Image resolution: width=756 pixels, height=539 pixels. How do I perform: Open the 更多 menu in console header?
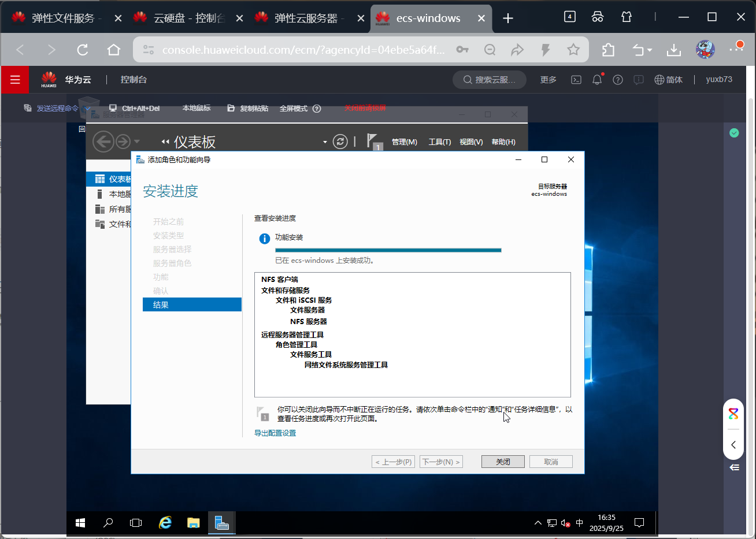tap(549, 80)
